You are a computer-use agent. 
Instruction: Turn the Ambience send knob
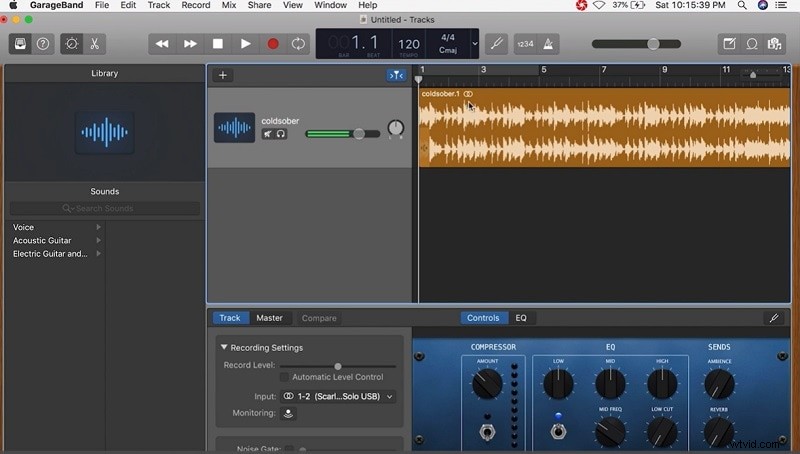pos(719,384)
